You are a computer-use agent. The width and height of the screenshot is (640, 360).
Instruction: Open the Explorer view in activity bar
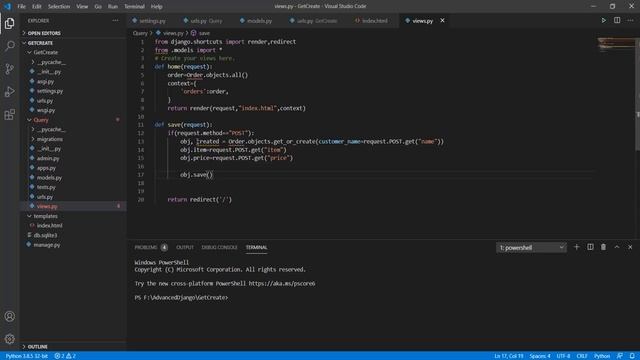coord(10,23)
